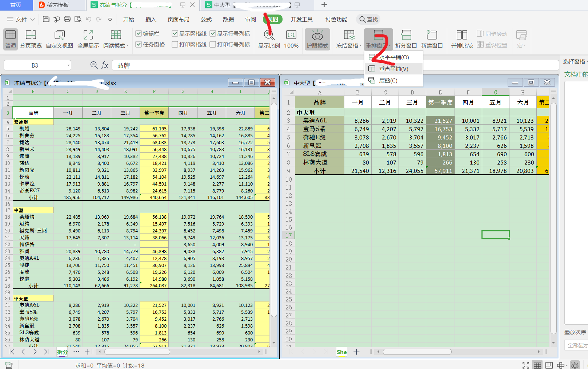Open 分页预览 page break preview
Image resolution: width=588 pixels, height=369 pixels.
click(x=31, y=39)
